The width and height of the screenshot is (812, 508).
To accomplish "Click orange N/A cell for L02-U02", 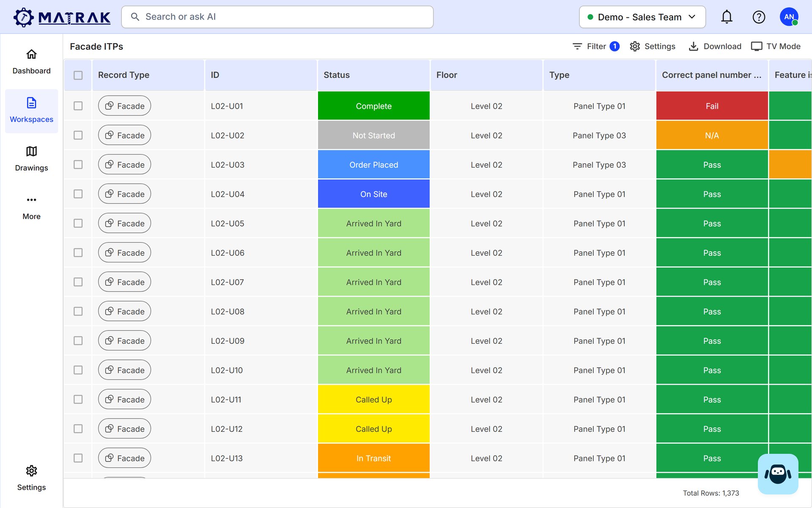I will (712, 135).
